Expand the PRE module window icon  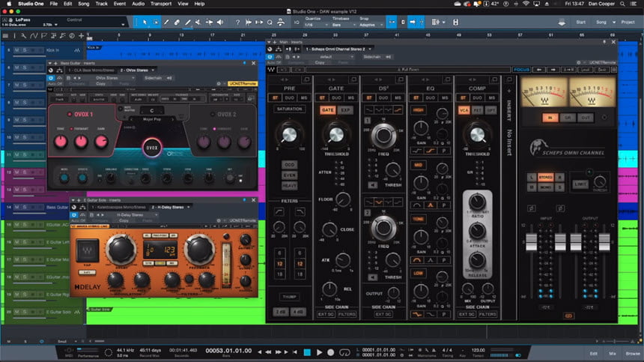point(306,79)
